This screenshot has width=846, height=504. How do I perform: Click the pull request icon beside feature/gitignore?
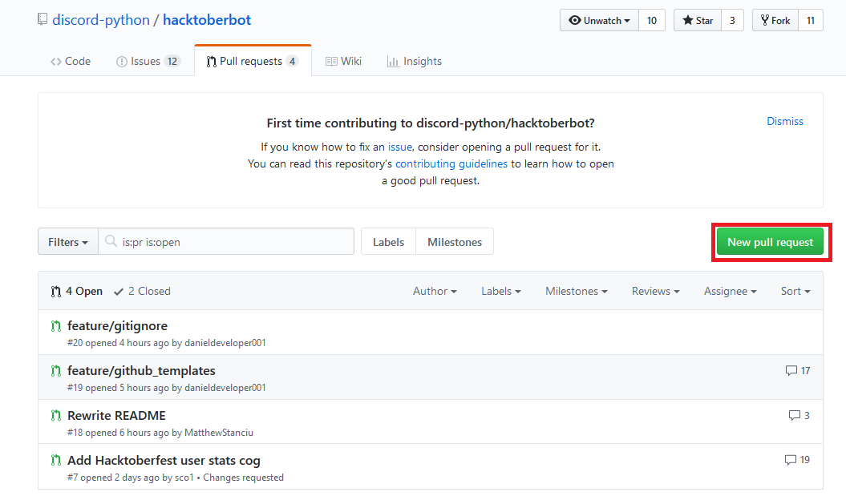56,326
